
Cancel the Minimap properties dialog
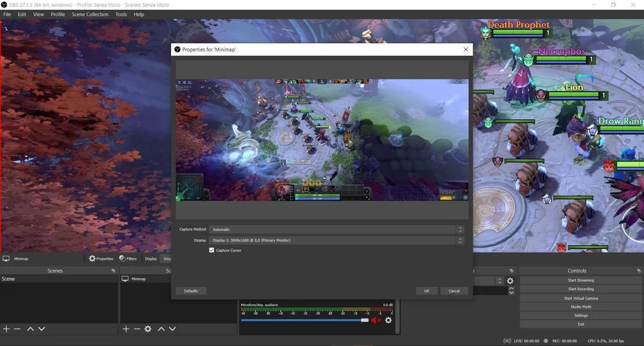[x=454, y=291]
